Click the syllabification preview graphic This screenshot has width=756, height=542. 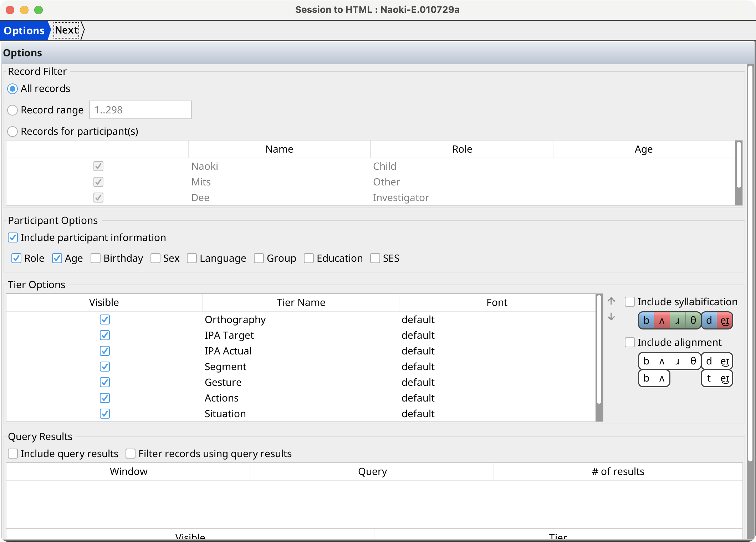[685, 321]
